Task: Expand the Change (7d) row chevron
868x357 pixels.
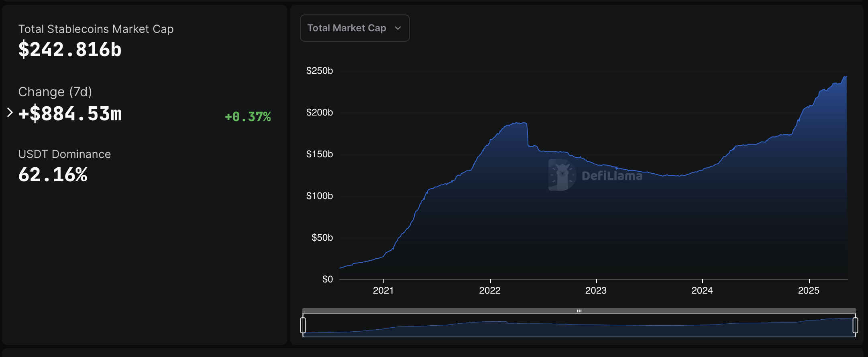Action: 10,113
